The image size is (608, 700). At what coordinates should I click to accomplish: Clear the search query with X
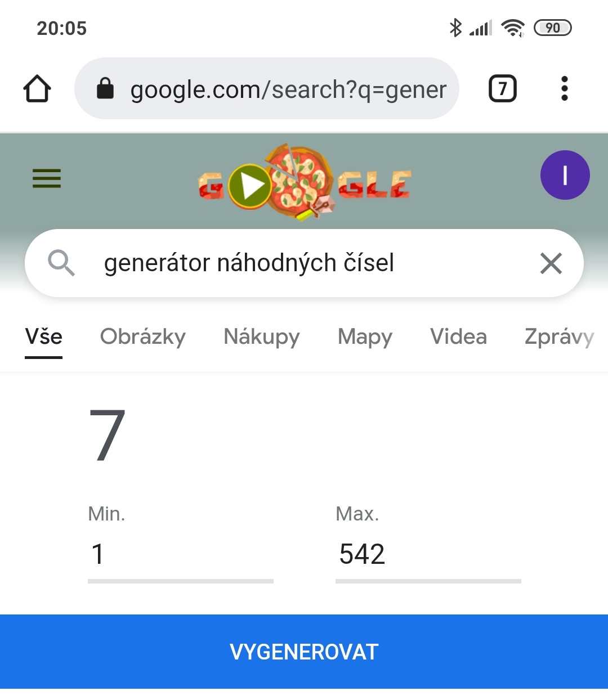coord(551,263)
